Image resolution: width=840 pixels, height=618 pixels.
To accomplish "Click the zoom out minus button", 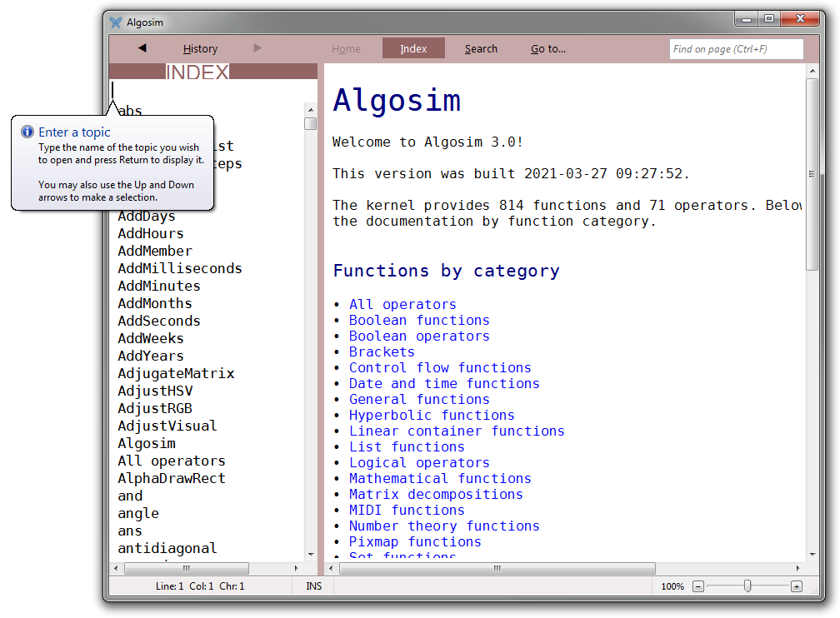I will click(x=698, y=586).
